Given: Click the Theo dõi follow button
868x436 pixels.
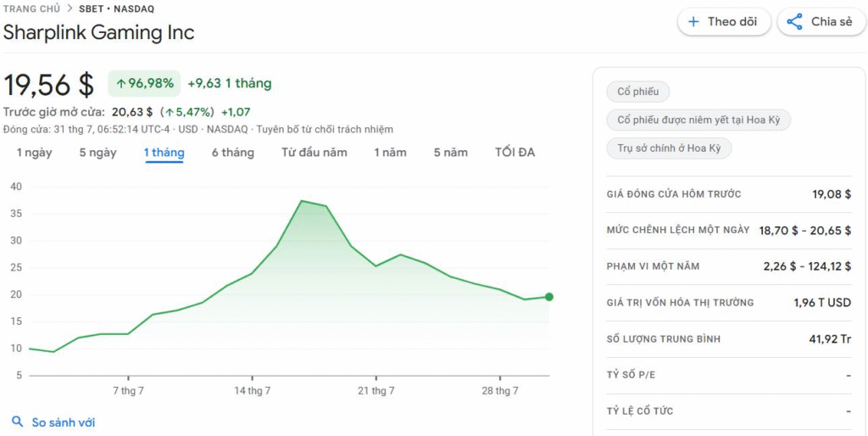Looking at the screenshot, I should [724, 22].
